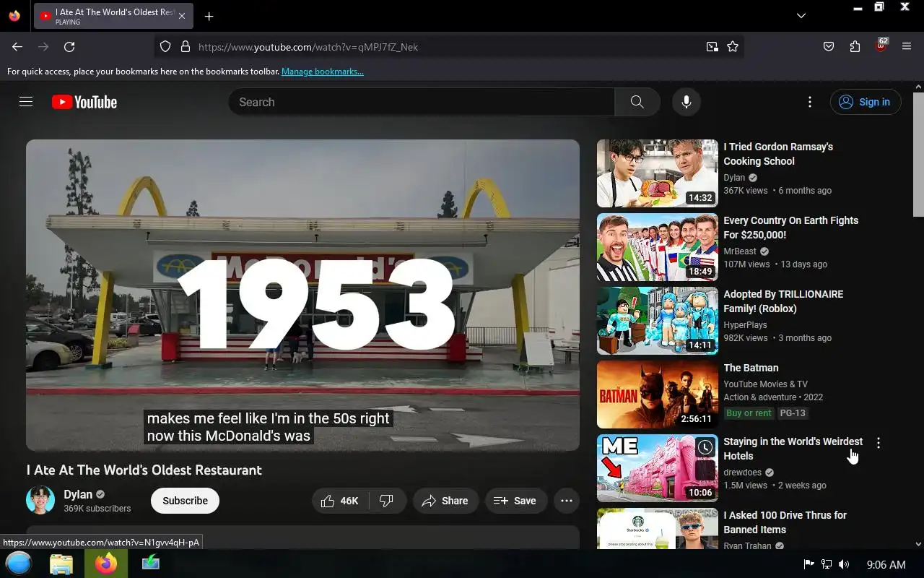Open the YouTube hamburger guide menu
This screenshot has height=578, width=924.
tap(26, 102)
